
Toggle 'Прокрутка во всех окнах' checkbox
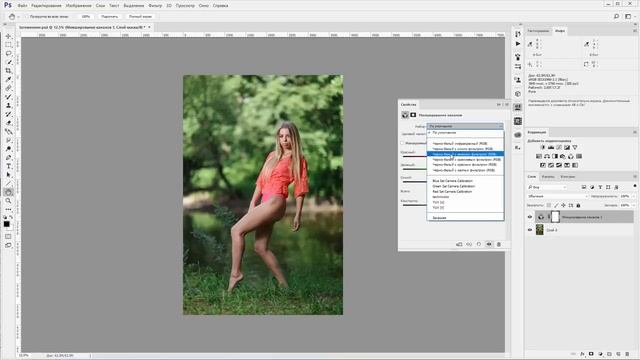click(x=27, y=17)
